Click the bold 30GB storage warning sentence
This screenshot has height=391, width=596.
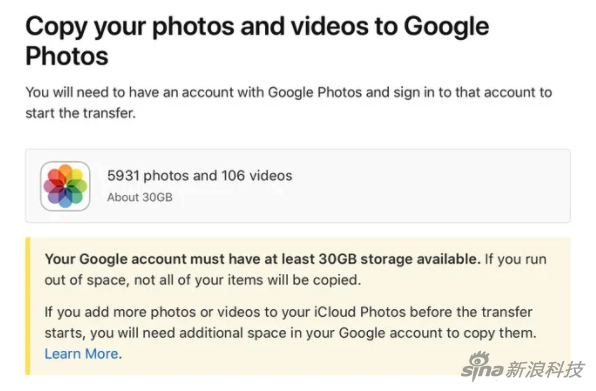coord(263,259)
